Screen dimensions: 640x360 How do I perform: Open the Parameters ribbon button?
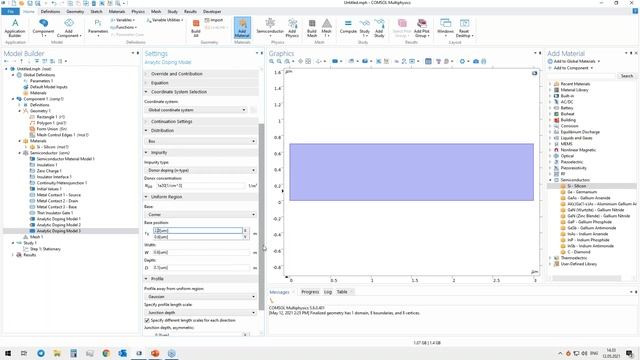[98, 28]
